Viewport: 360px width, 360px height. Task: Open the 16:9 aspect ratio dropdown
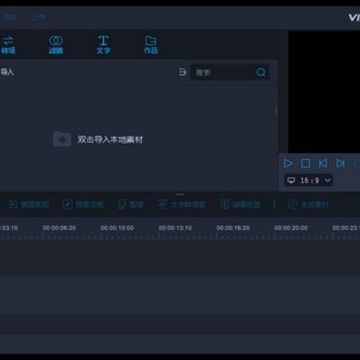[x=308, y=180]
